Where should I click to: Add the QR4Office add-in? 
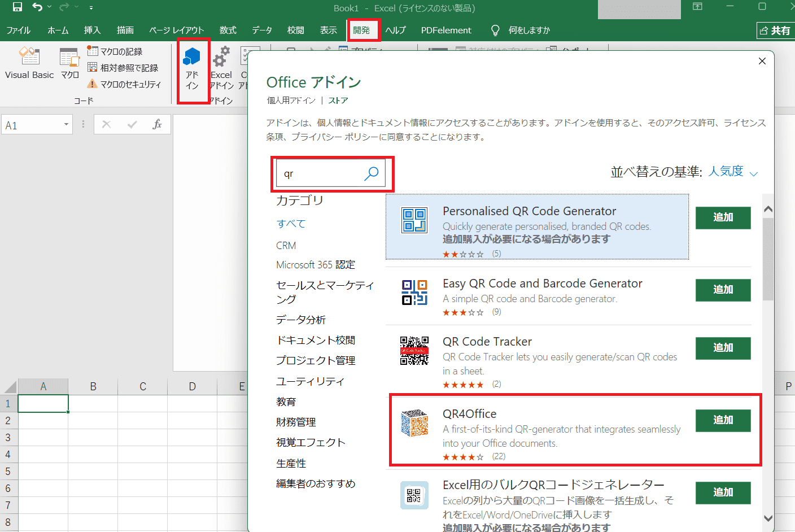(723, 420)
